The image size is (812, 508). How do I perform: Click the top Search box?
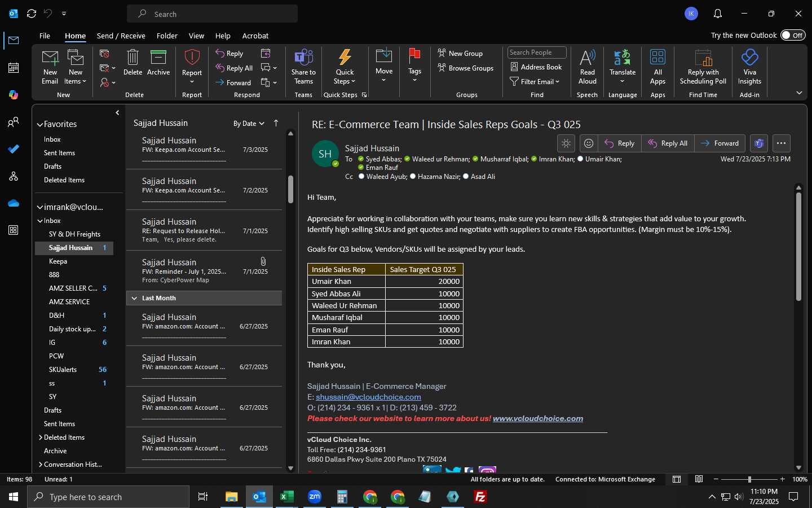pos(213,14)
